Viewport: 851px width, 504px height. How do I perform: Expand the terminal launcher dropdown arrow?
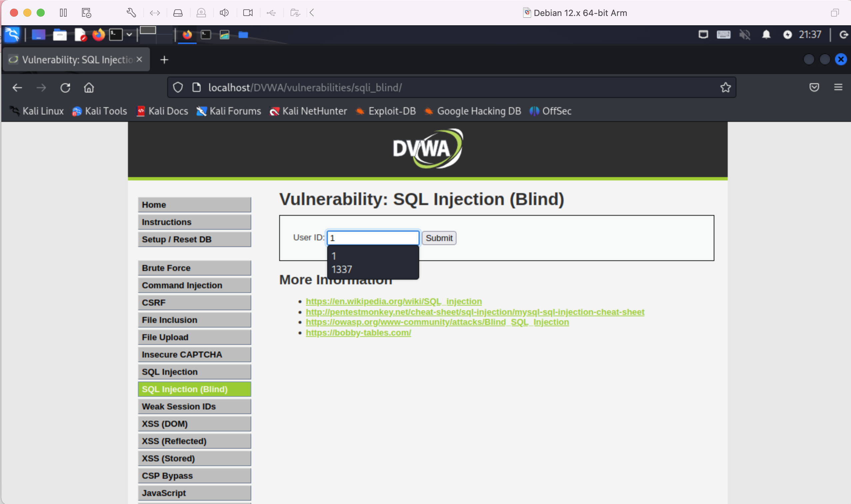pos(129,35)
